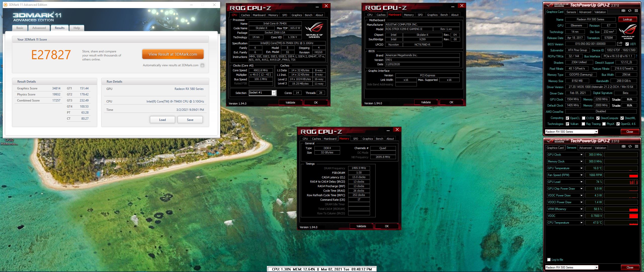Open the Help tab in 3DMark 11
The height and width of the screenshot is (272, 644).
point(77,28)
